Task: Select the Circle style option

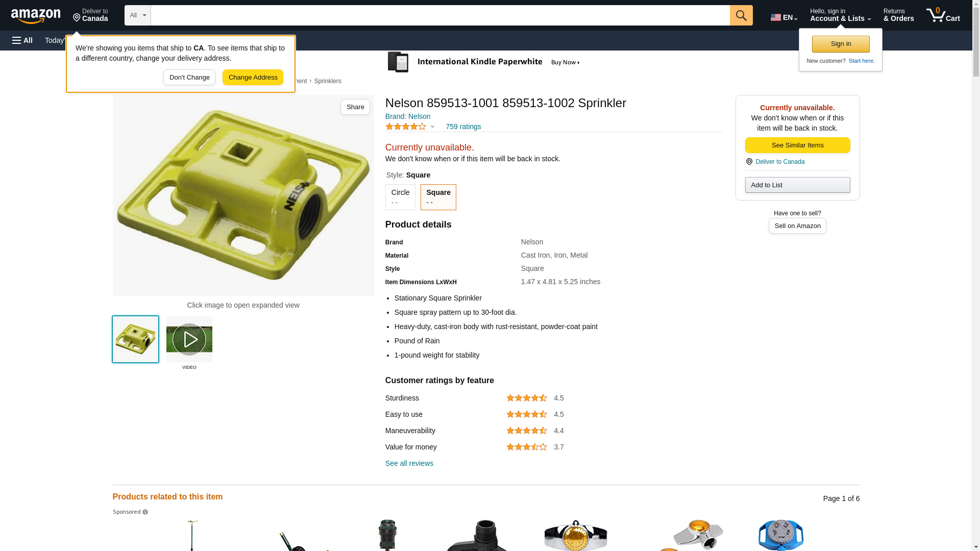Action: 400,197
